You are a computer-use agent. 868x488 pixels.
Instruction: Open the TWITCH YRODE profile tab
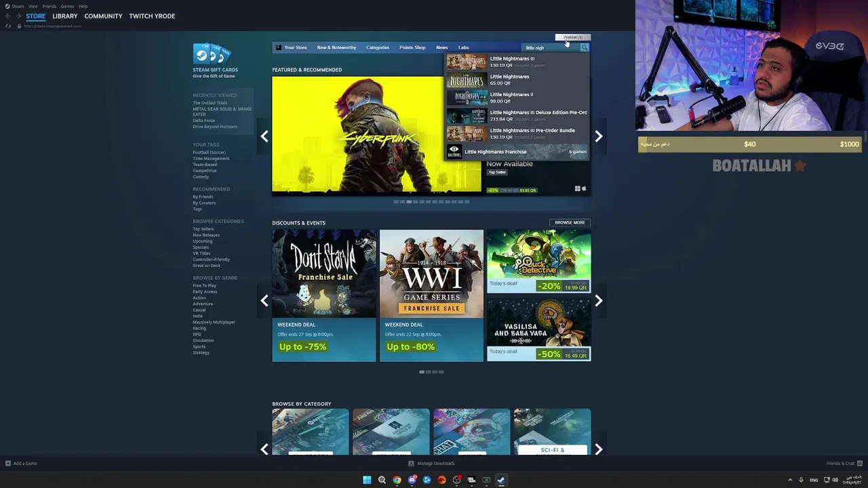152,16
